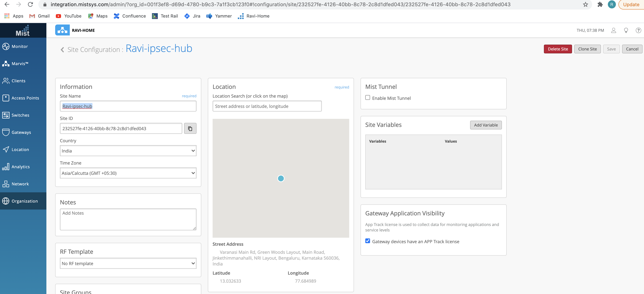This screenshot has width=644, height=294.
Task: Open Gateways in the sidebar
Action: click(21, 132)
